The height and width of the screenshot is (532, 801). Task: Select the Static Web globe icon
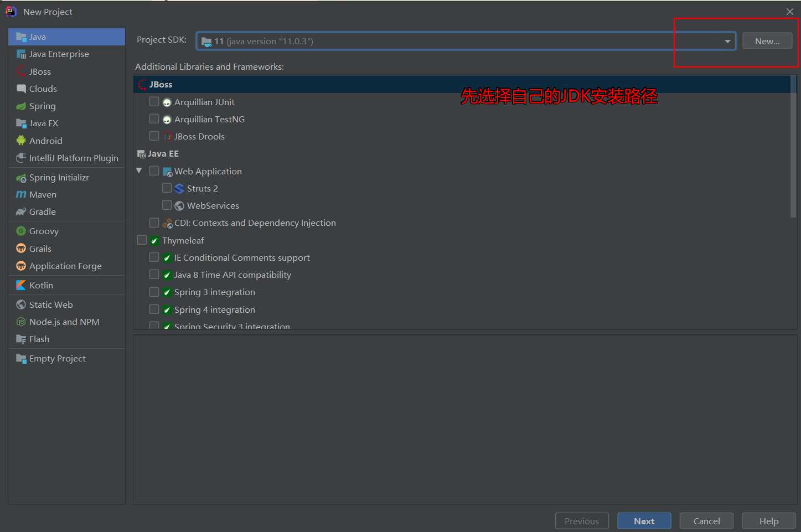[x=22, y=304]
